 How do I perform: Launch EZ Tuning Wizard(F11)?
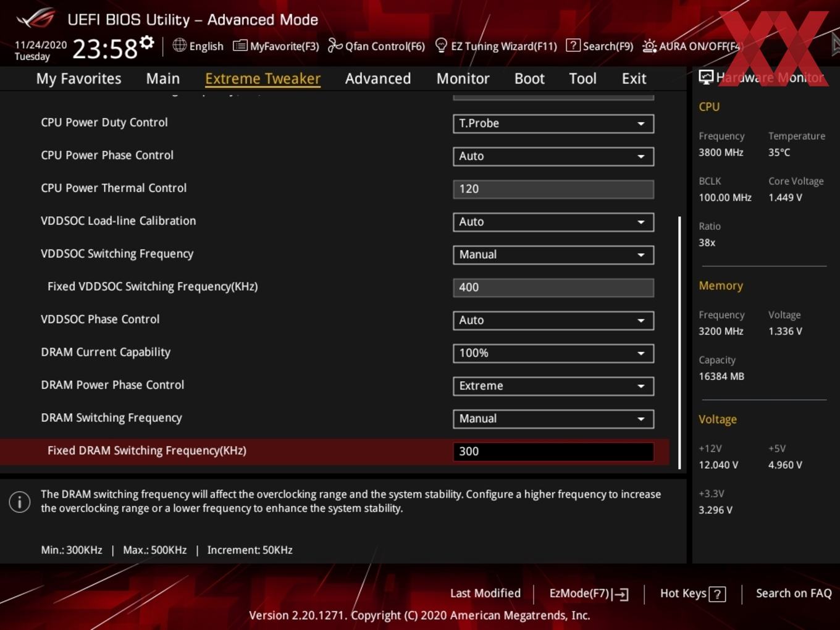496,46
